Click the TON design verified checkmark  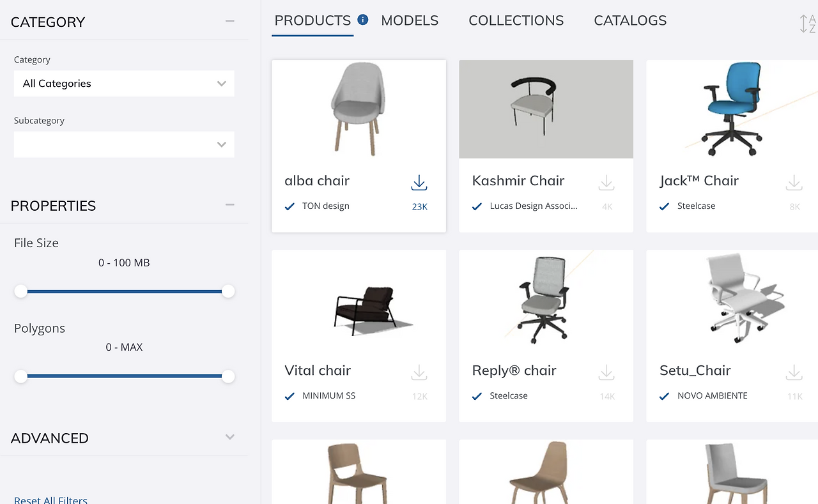coord(289,206)
